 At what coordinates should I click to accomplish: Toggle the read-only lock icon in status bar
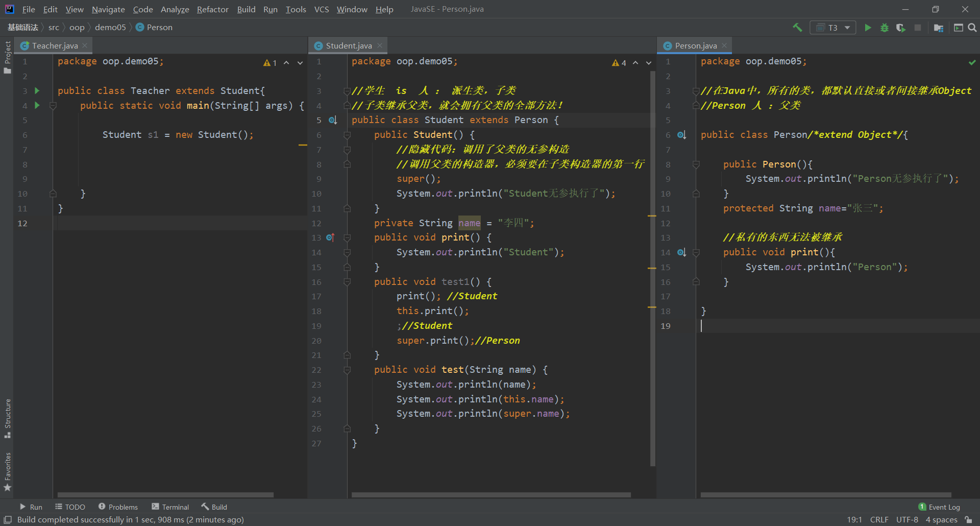point(968,519)
